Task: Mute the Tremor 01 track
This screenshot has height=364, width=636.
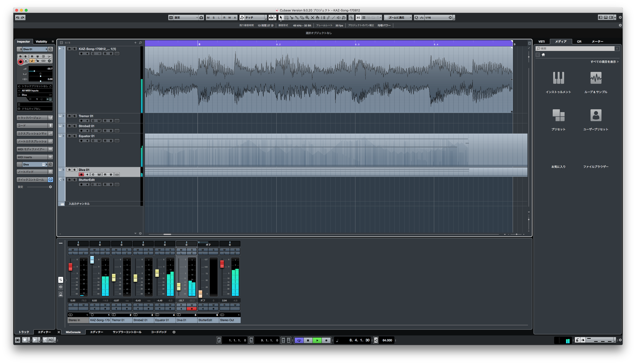Action: (x=69, y=116)
